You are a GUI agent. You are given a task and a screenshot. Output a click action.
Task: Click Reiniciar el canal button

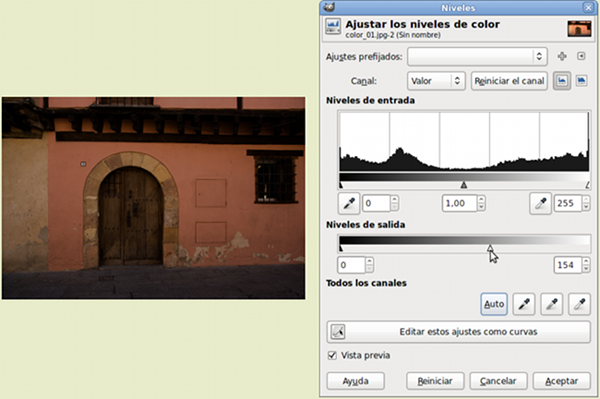tap(509, 81)
